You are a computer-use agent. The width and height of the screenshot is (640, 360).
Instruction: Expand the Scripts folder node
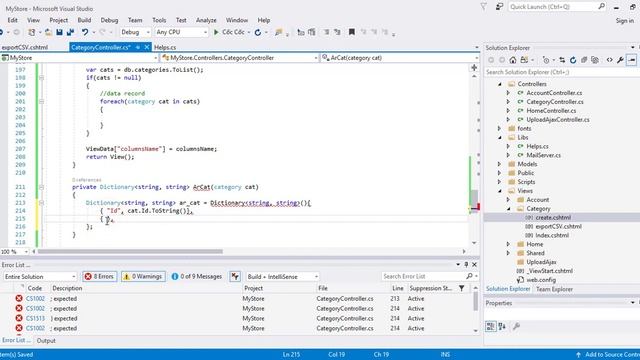point(499,182)
